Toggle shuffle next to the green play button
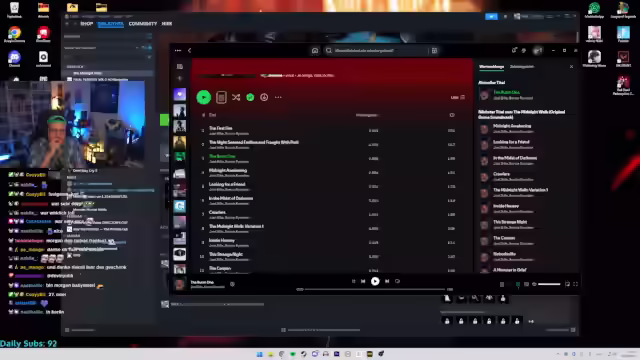 tap(236, 97)
